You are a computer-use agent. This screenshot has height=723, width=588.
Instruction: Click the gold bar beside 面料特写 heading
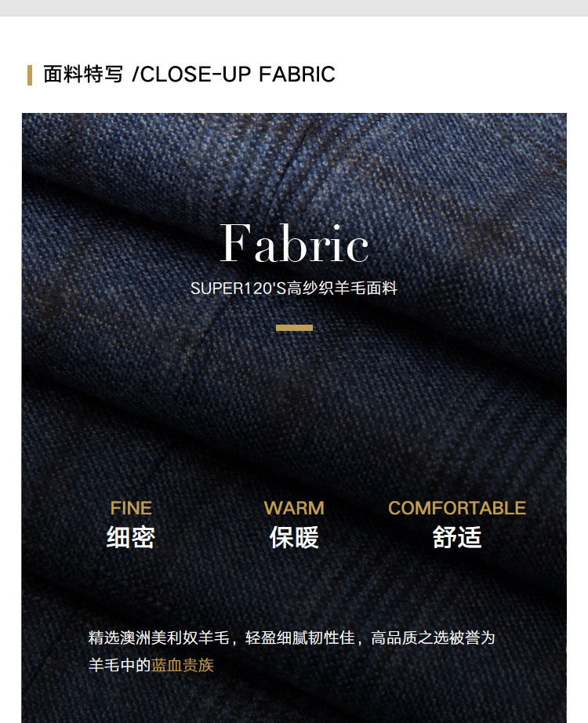click(30, 75)
